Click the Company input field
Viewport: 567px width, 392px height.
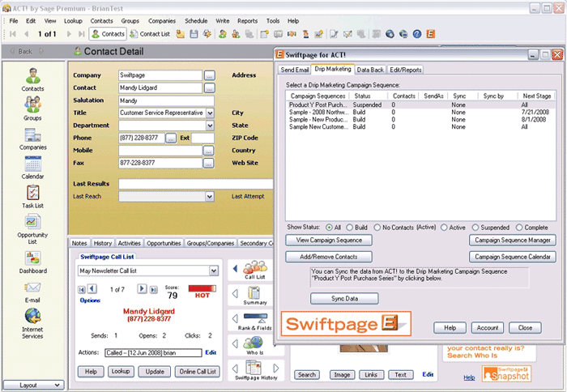160,75
